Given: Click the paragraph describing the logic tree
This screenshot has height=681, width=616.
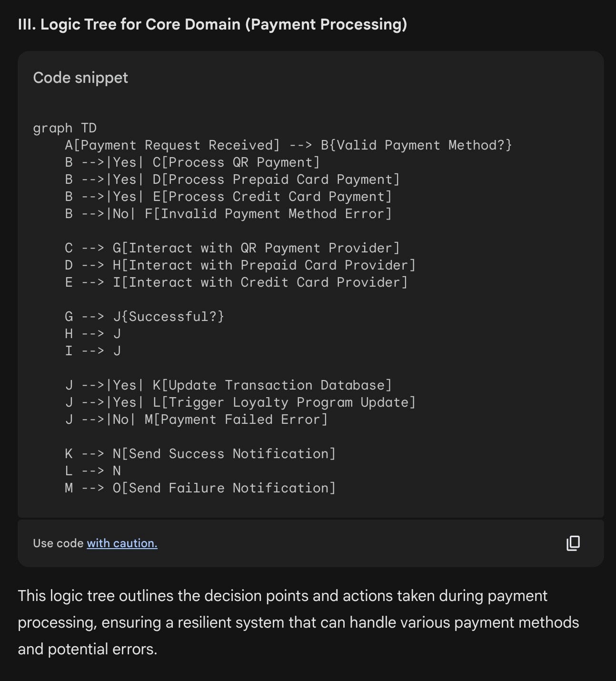Looking at the screenshot, I should click(298, 622).
